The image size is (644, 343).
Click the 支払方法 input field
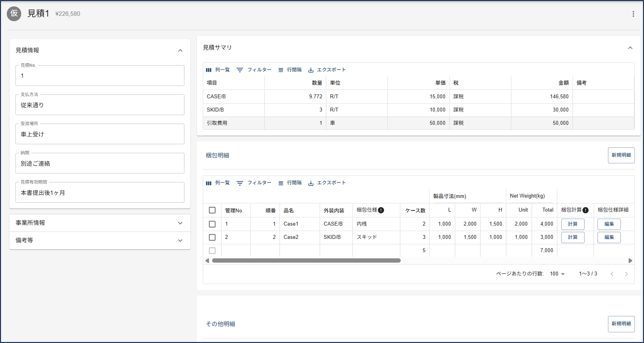pos(100,105)
